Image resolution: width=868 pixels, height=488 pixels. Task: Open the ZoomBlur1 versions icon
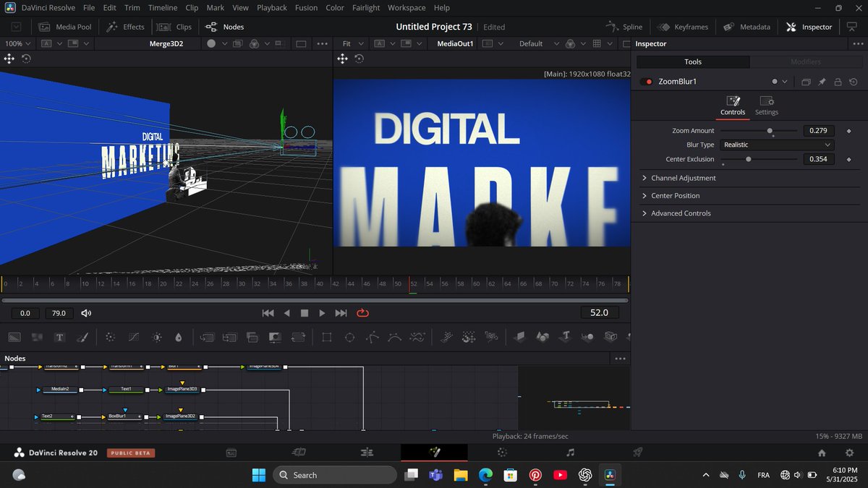[x=806, y=82]
